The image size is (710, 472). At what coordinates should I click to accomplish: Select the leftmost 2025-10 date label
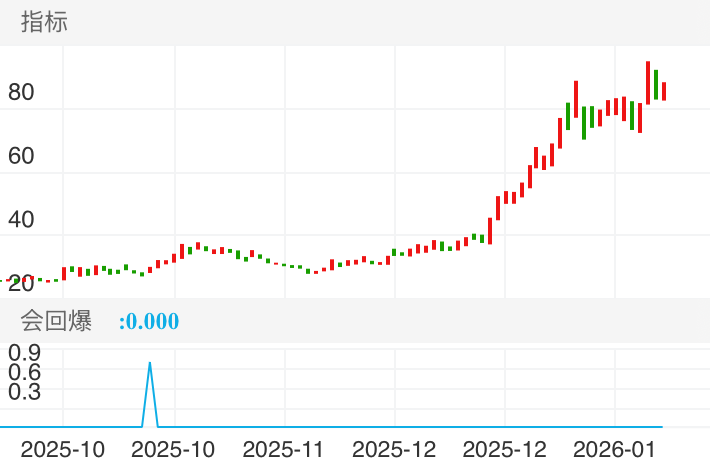click(62, 448)
